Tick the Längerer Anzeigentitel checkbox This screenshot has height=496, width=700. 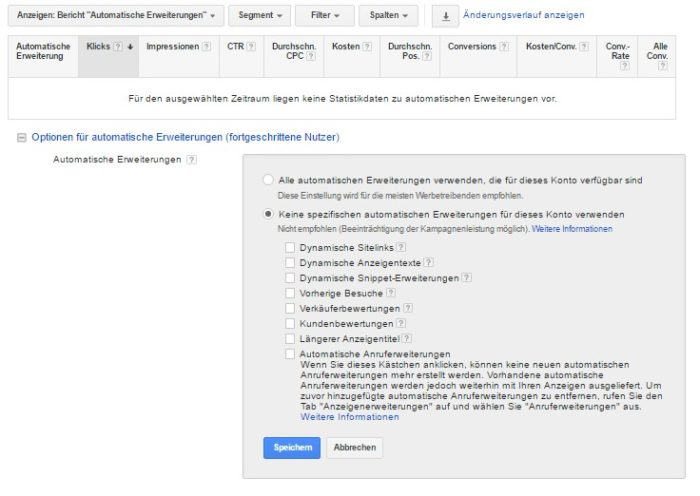pyautogui.click(x=290, y=339)
